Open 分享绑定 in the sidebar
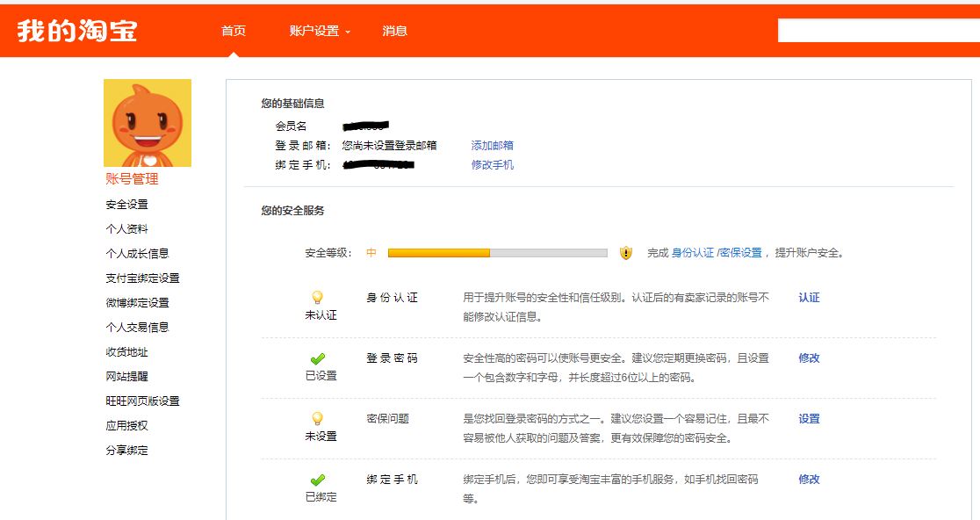Screen dimensions: 980x520 126,450
